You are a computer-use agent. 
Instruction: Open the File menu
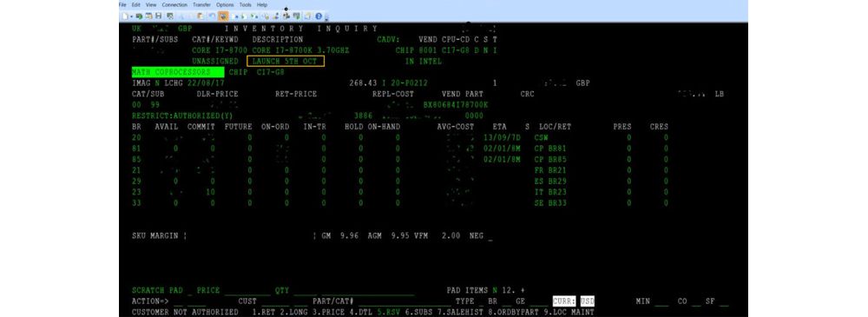pyautogui.click(x=122, y=4)
